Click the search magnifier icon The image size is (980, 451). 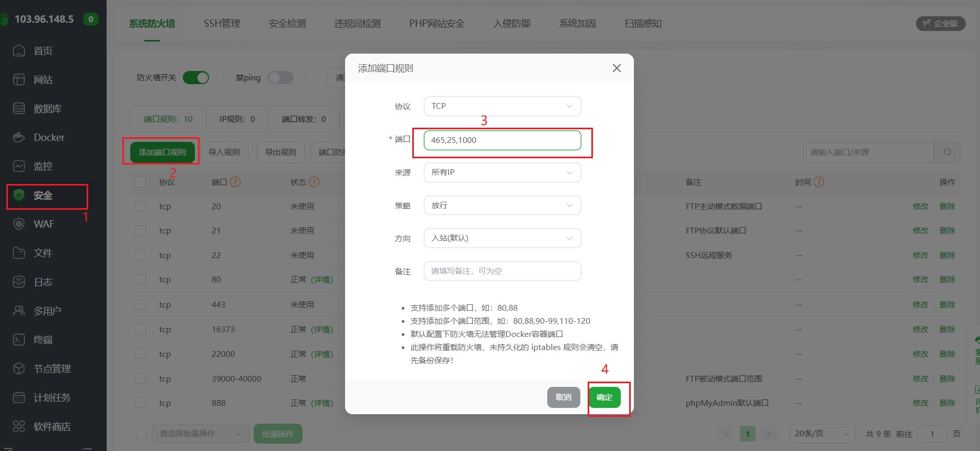point(947,152)
